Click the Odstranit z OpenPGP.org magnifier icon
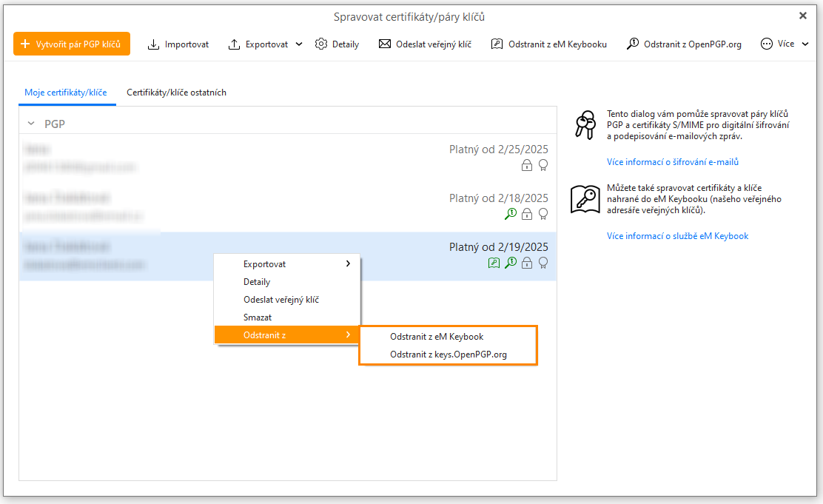The image size is (823, 504). pos(633,44)
